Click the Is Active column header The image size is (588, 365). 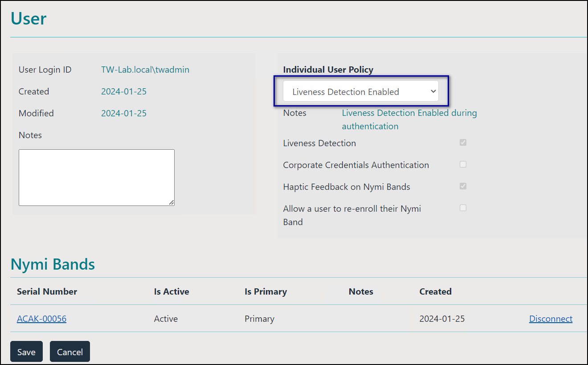click(x=171, y=291)
